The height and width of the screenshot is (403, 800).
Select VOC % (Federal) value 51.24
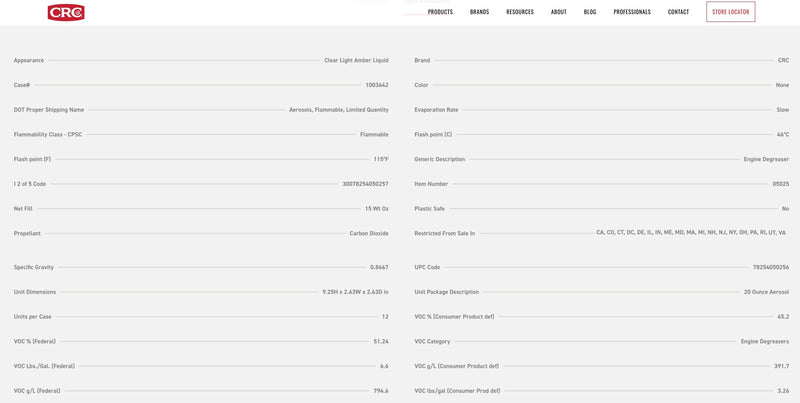pos(381,341)
